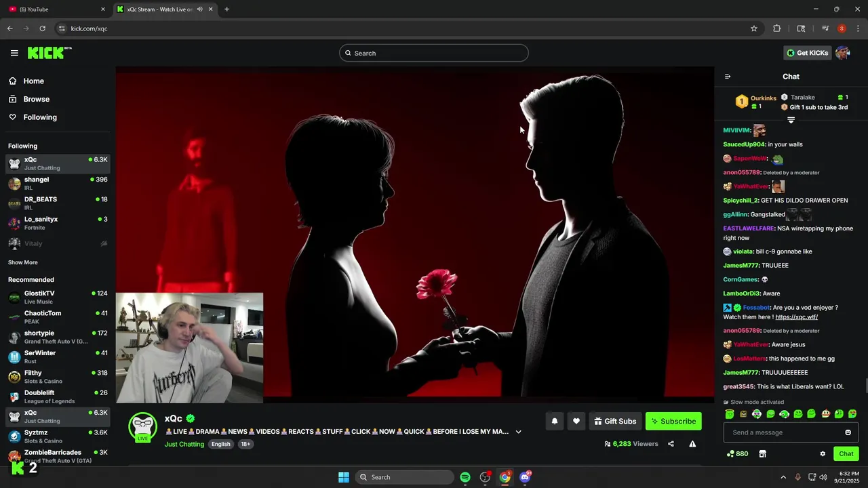Click the Gift Subs button

pyautogui.click(x=615, y=421)
